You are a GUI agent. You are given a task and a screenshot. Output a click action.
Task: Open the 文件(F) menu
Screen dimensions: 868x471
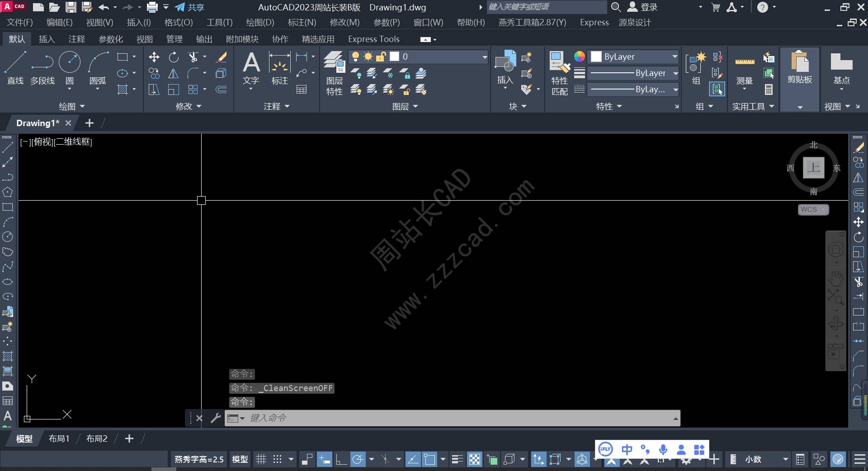20,22
